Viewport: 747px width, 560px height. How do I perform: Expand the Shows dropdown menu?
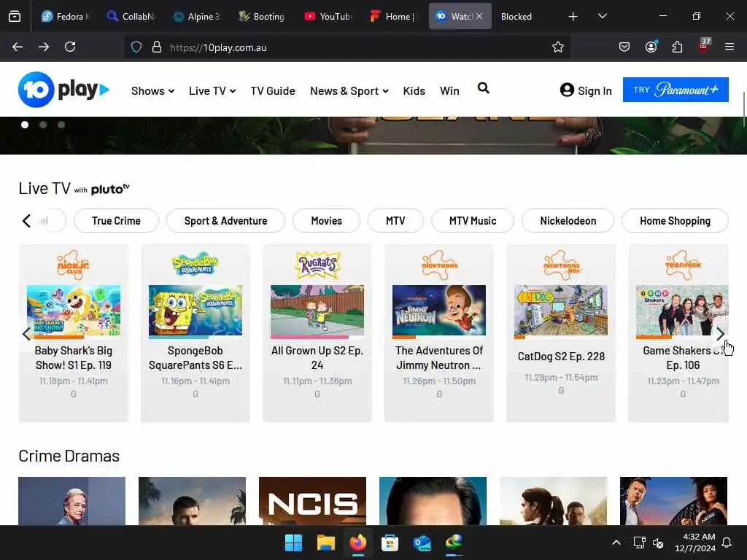pyautogui.click(x=152, y=91)
